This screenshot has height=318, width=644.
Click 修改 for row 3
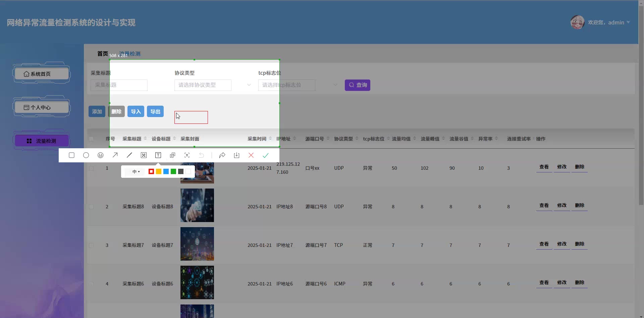[561, 244]
